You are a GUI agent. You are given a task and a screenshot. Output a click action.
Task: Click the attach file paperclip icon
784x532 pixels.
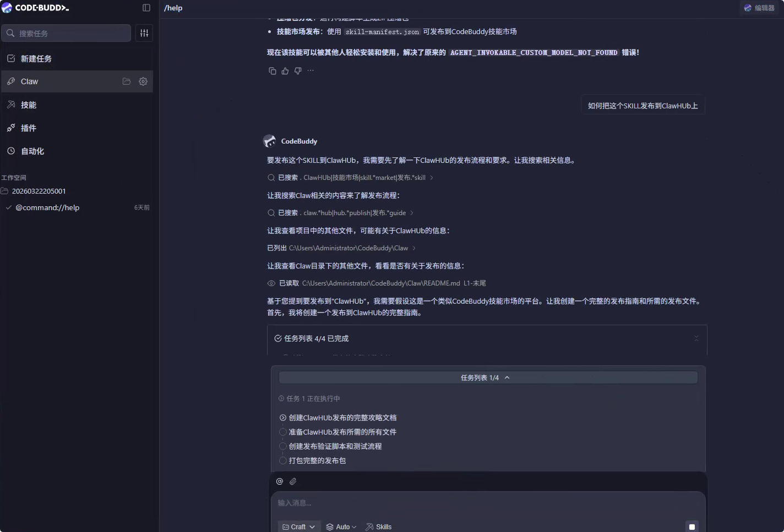point(293,481)
